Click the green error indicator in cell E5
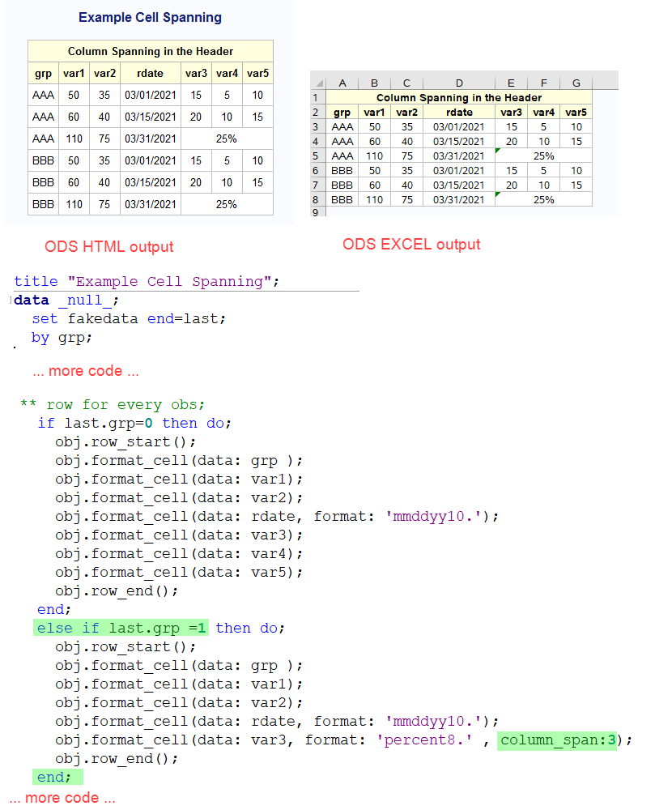This screenshot has width=672, height=810. (x=497, y=150)
